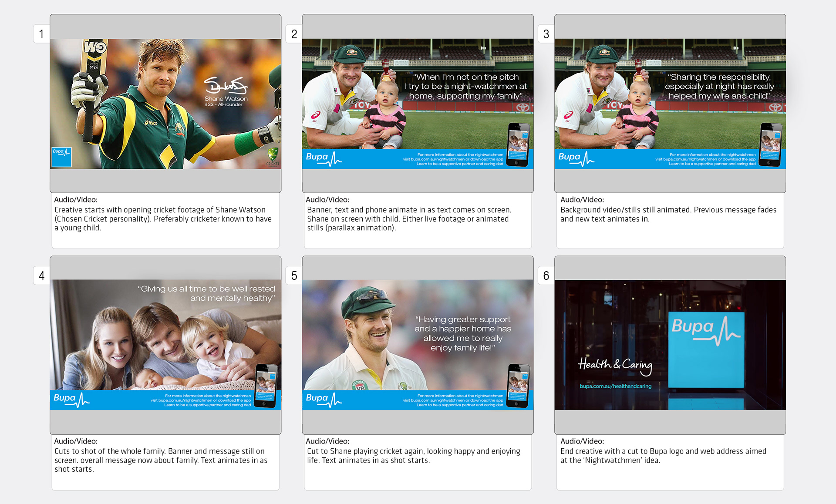Click the Cricket Australia crest in frame 1
The image size is (836, 504).
(273, 157)
